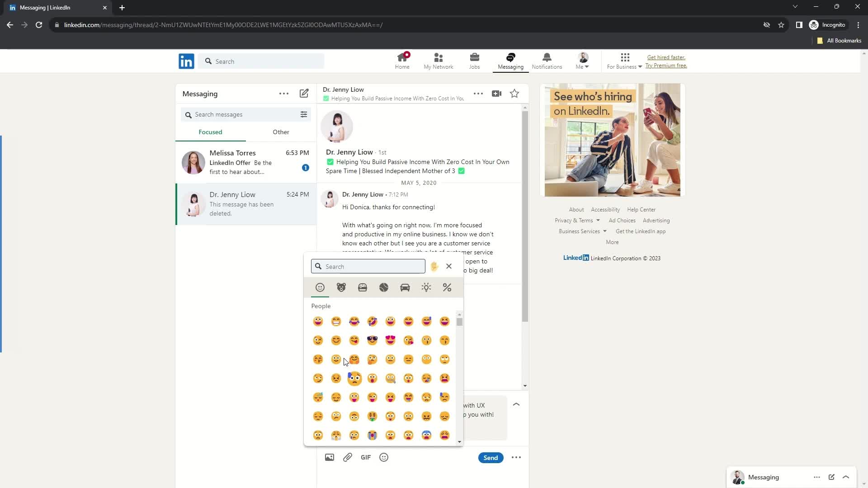Go to My Network

pyautogui.click(x=438, y=61)
